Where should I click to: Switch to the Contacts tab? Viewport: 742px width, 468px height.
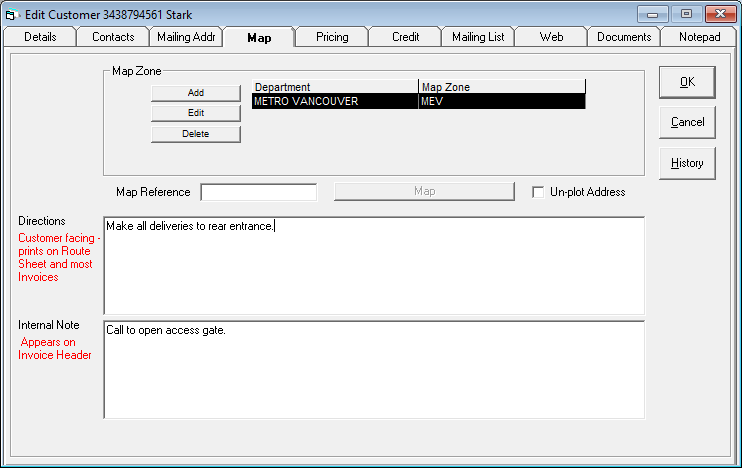click(113, 37)
